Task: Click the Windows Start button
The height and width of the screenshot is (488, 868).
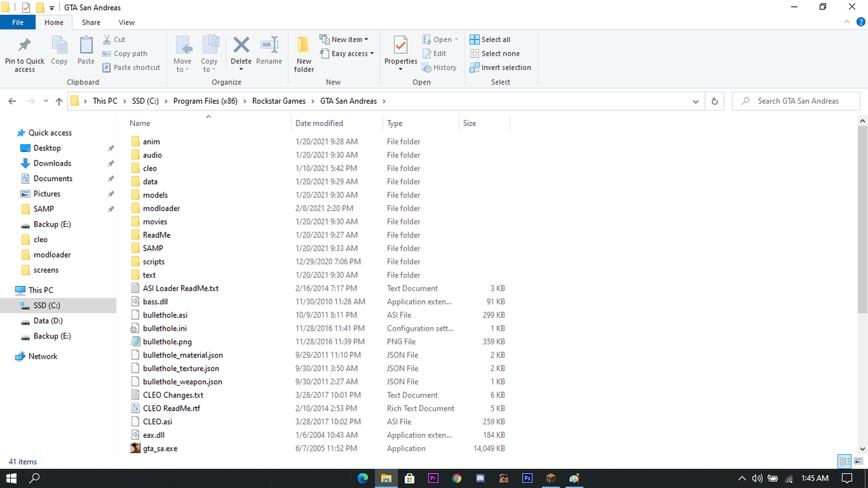Action: (12, 479)
